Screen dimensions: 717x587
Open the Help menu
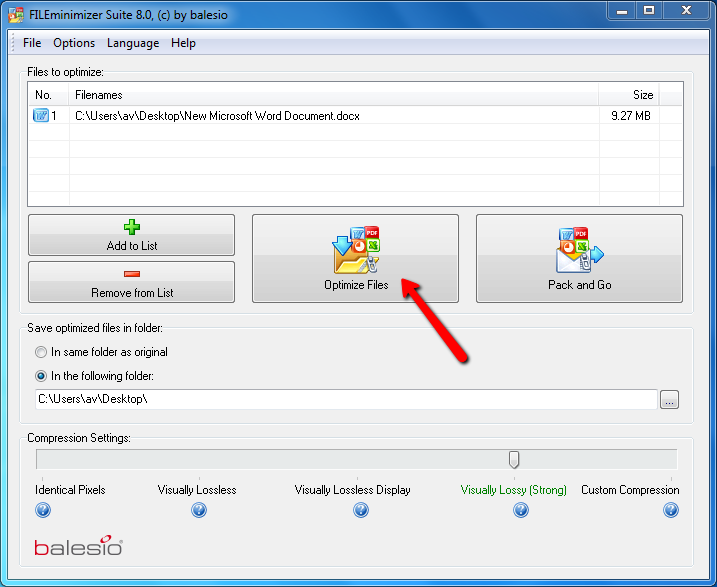pyautogui.click(x=183, y=43)
